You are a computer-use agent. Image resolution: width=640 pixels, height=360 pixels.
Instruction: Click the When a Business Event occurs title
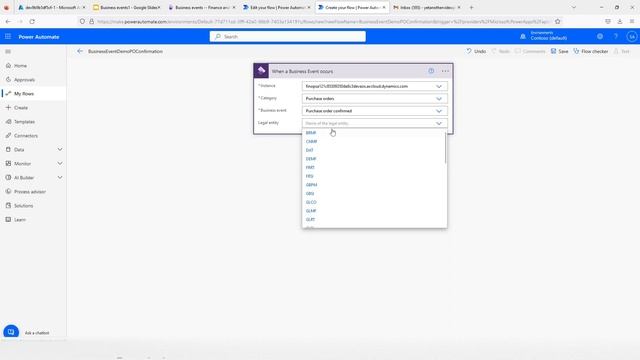[302, 71]
